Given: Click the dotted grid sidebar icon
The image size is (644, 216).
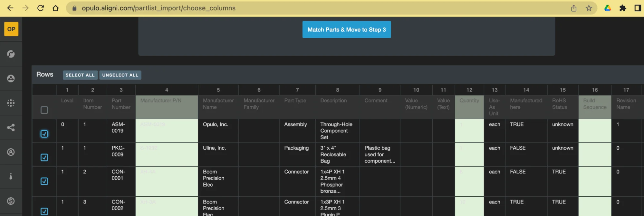Looking at the screenshot, I should tap(11, 103).
